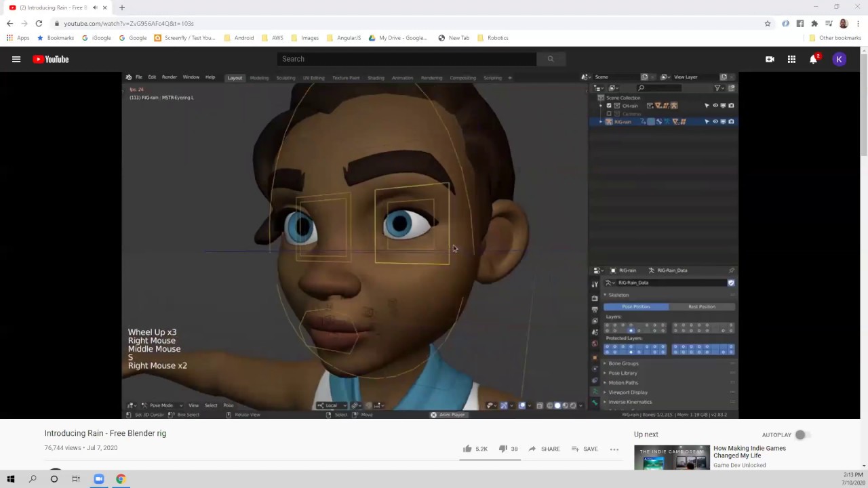Click the dislike thumbs-down with 38

pos(508,449)
